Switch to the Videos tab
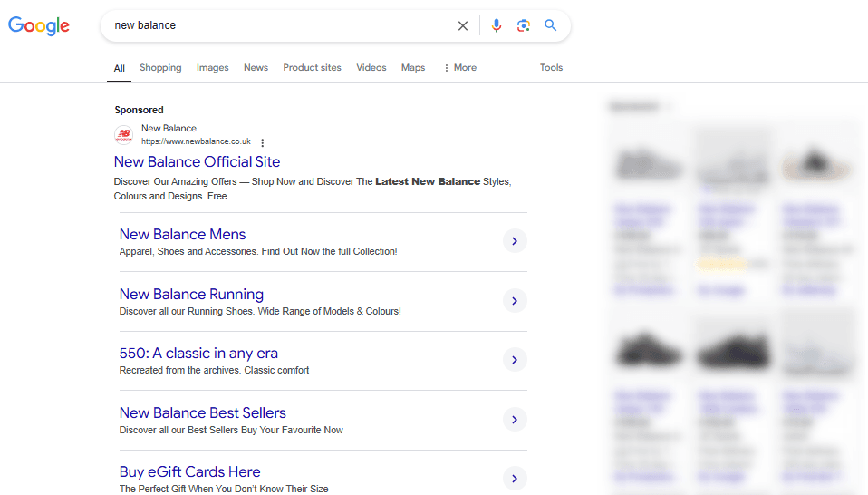868x495 pixels. (x=371, y=68)
